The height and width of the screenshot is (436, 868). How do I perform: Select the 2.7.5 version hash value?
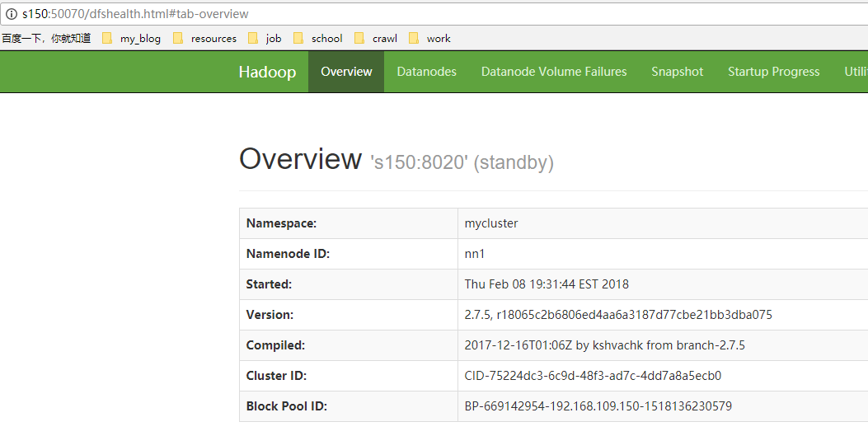tap(618, 315)
